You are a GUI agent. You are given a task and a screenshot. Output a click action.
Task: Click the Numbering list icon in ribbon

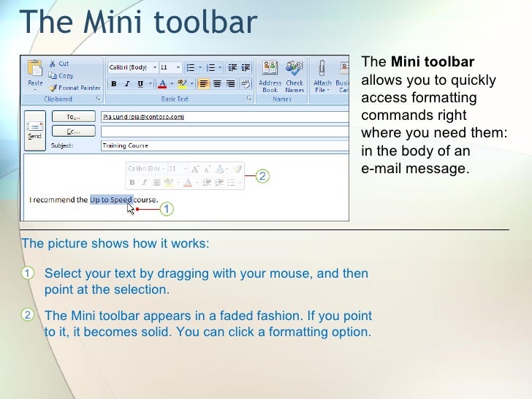pyautogui.click(x=210, y=67)
